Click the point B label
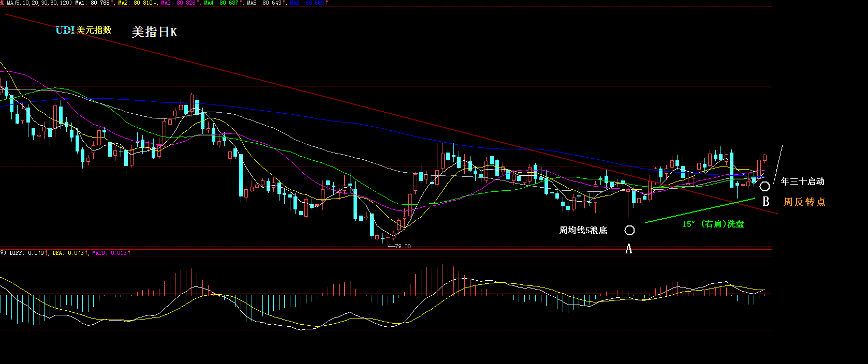The width and height of the screenshot is (868, 364). point(766,202)
